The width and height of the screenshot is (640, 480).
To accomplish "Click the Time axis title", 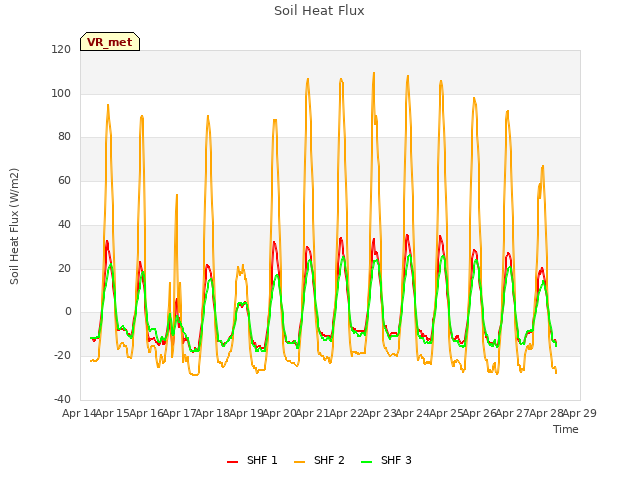I will pos(566,429).
